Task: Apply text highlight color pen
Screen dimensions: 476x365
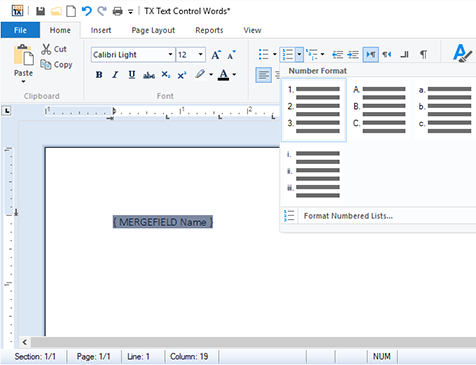Action: [x=200, y=74]
